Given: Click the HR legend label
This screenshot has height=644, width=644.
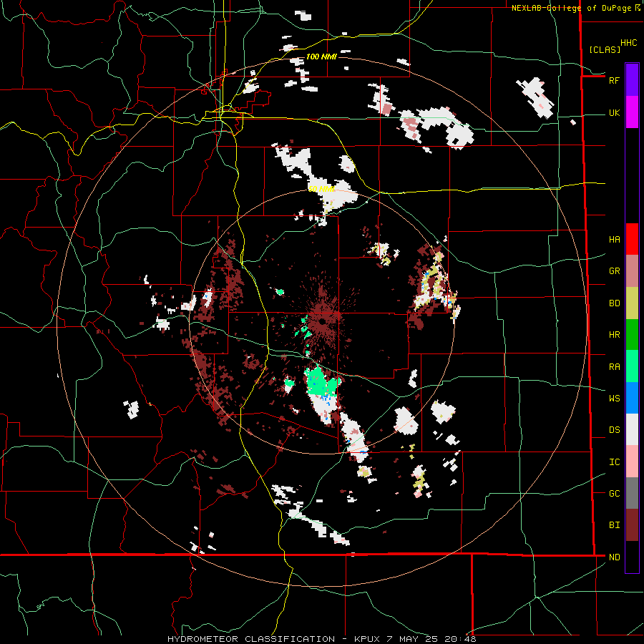Looking at the screenshot, I should click(614, 335).
